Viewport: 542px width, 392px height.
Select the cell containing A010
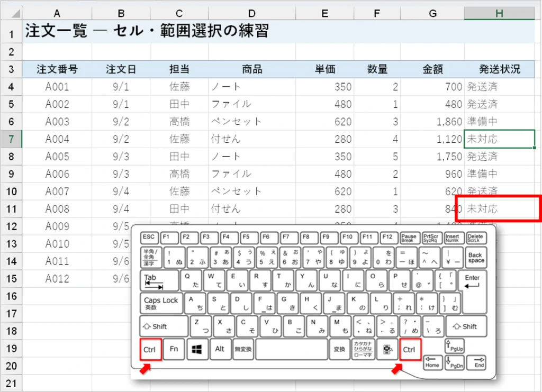tap(57, 243)
